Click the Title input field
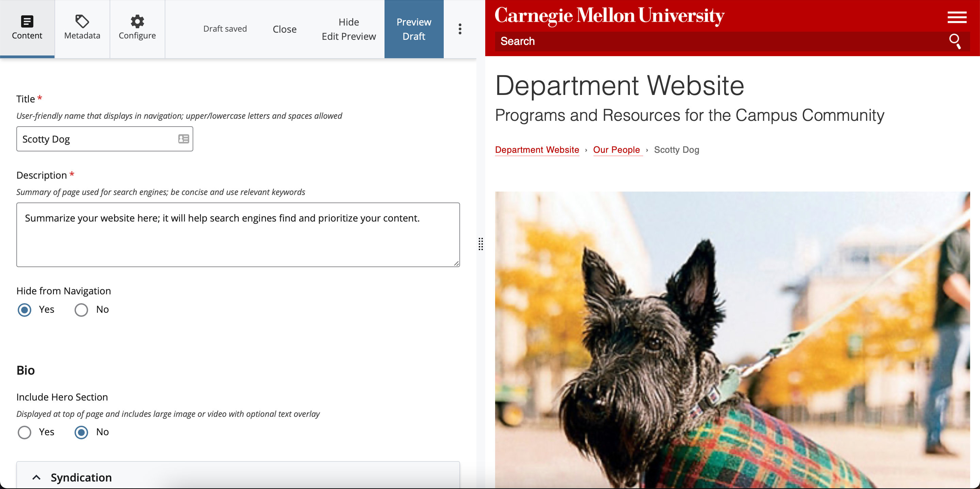Screen dimensions: 980x489 (105, 139)
